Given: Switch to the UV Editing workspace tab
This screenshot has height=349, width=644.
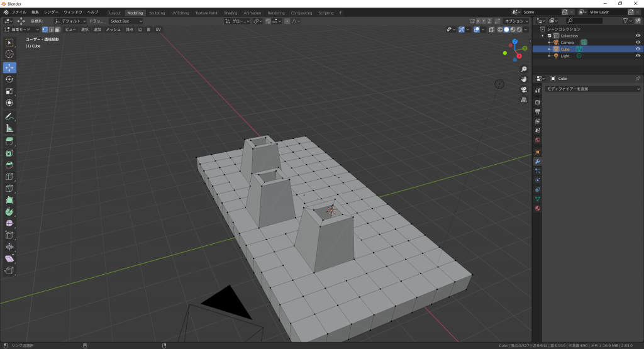Looking at the screenshot, I should [x=180, y=13].
